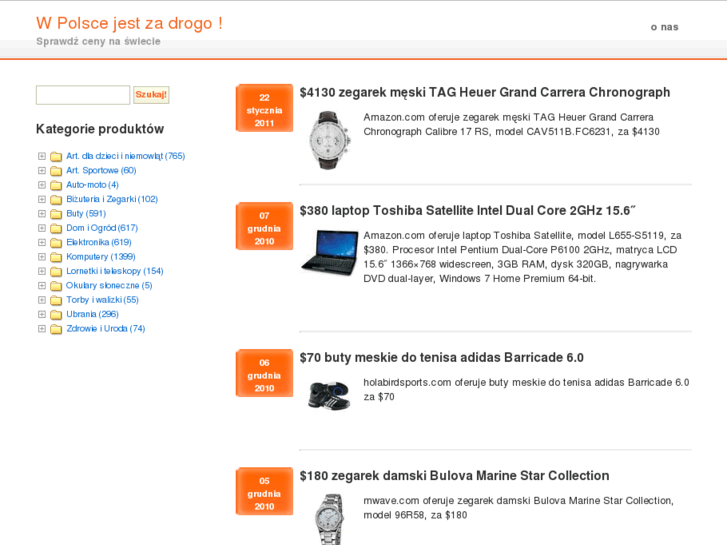
Task: Open the Art. dla dzieci i niemowląt (765) link
Action: coord(126,156)
